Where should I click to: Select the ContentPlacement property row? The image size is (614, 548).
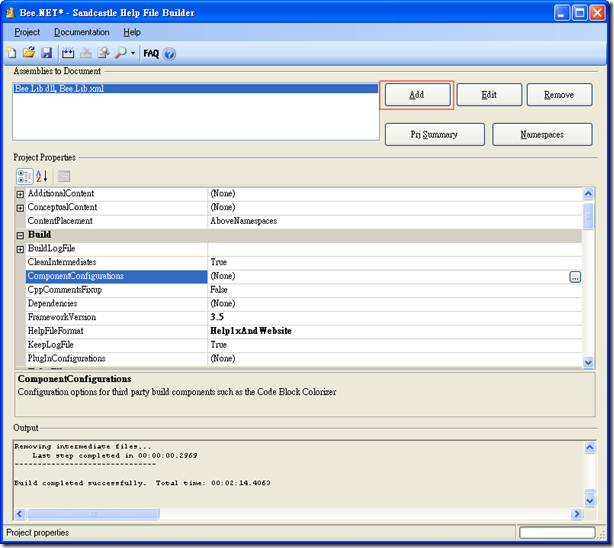coord(304,221)
